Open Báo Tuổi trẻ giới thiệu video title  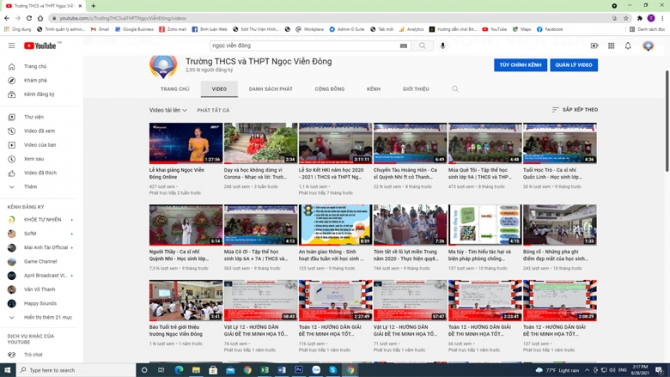pyautogui.click(x=176, y=330)
